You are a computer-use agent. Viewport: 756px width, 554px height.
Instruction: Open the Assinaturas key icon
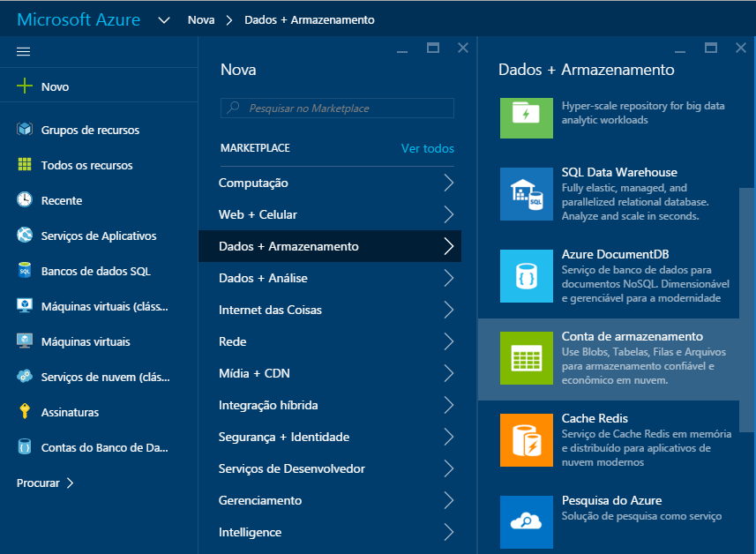click(25, 412)
